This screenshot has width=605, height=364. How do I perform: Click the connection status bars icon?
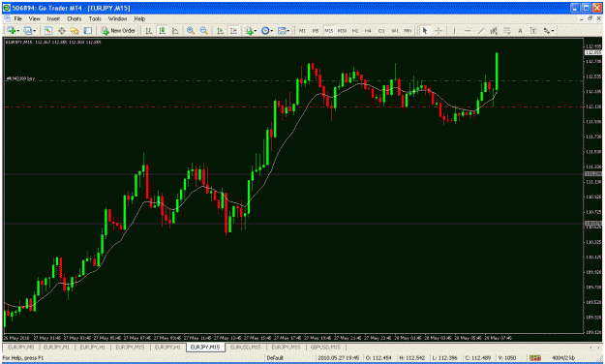(534, 358)
